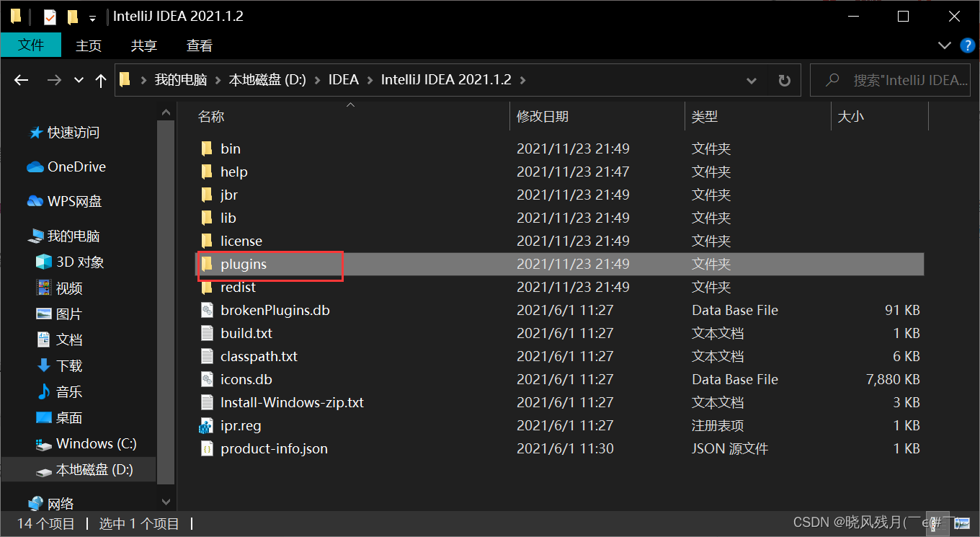The width and height of the screenshot is (980, 537).
Task: Click 本地磁盘 (D:) in address breadcrumb
Action: (x=267, y=80)
